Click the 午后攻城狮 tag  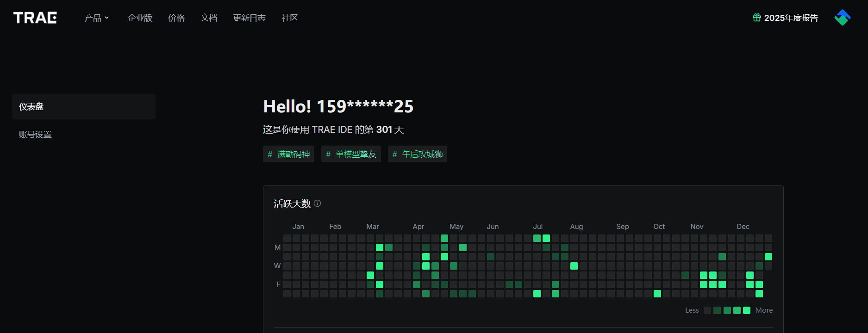click(x=418, y=154)
